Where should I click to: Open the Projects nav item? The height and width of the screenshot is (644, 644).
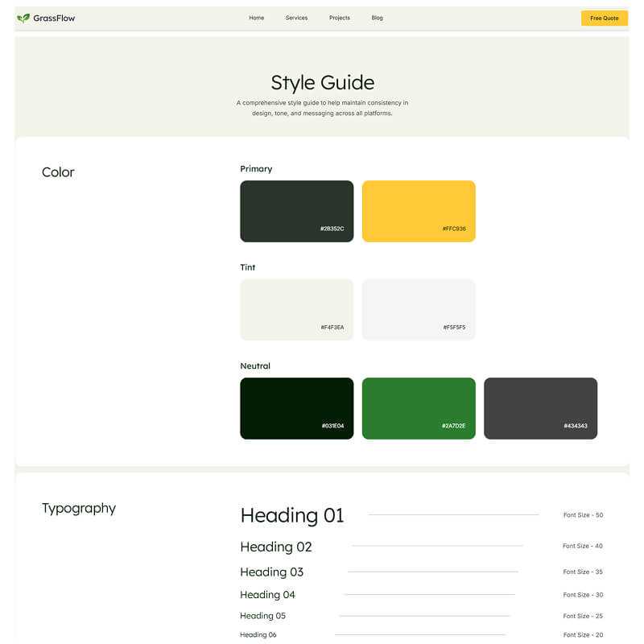click(x=340, y=18)
